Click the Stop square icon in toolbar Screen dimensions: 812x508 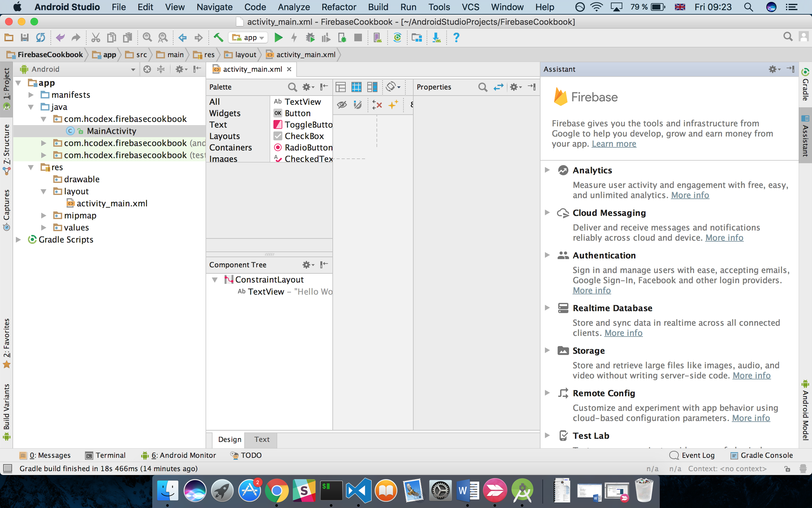pyautogui.click(x=358, y=38)
